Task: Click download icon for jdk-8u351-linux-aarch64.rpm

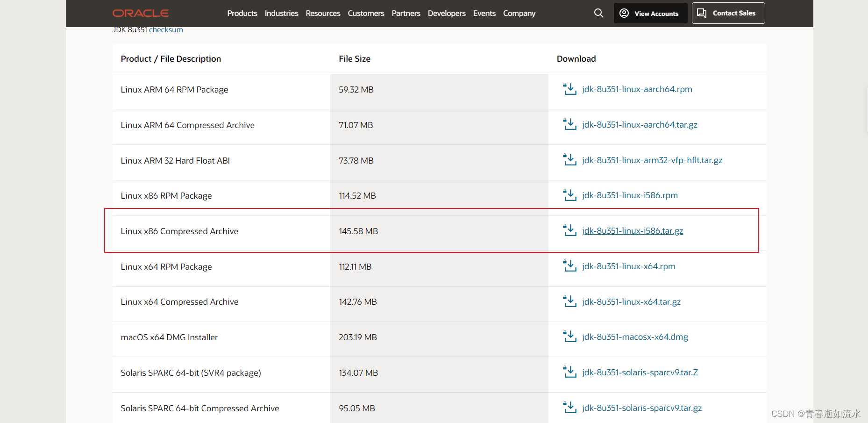Action: [x=569, y=89]
